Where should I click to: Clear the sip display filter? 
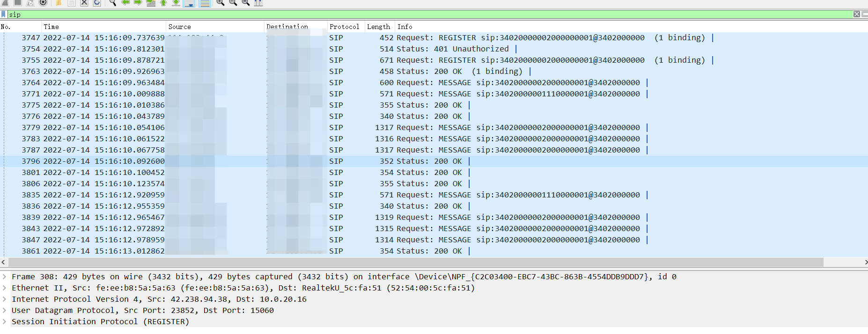coord(857,14)
